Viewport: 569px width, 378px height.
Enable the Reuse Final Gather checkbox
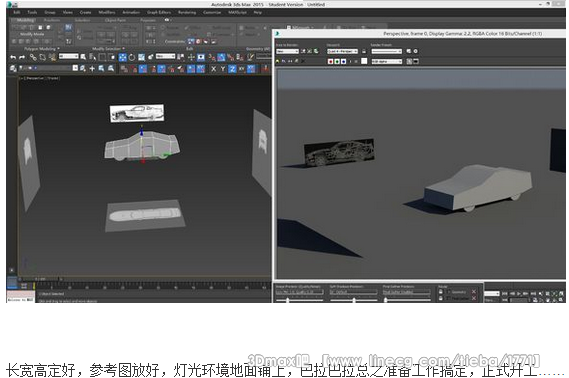448,299
